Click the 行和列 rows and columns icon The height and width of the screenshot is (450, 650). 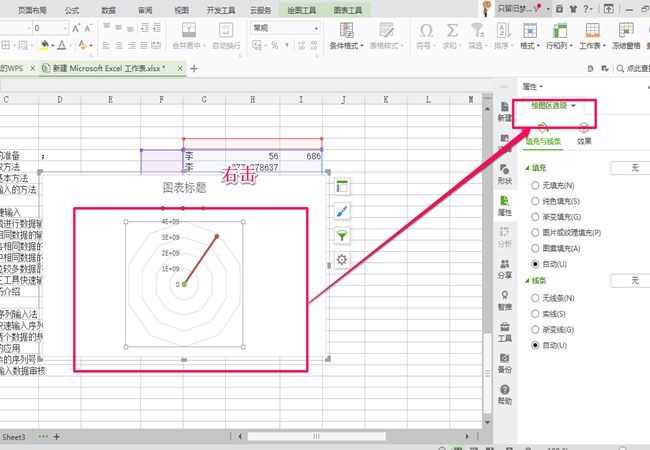click(559, 30)
